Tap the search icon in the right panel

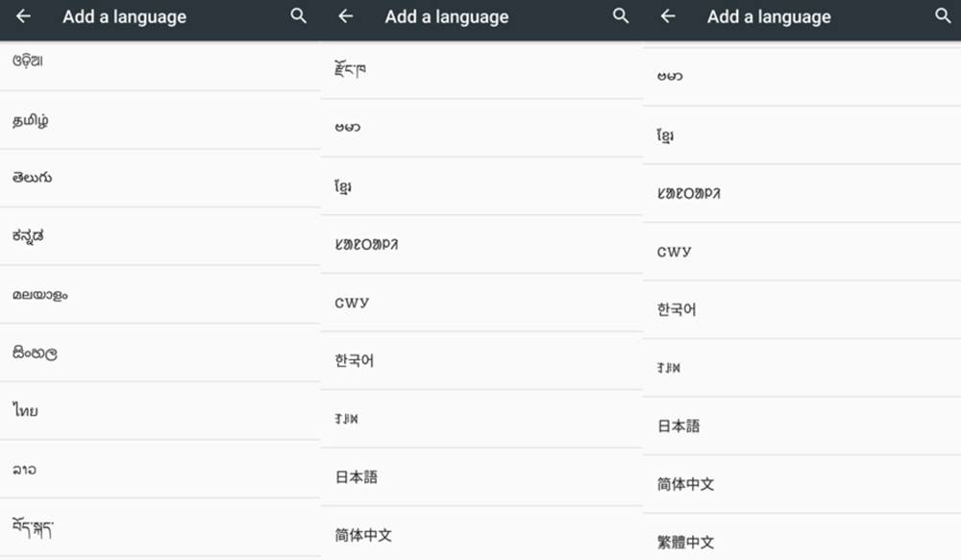tap(942, 16)
